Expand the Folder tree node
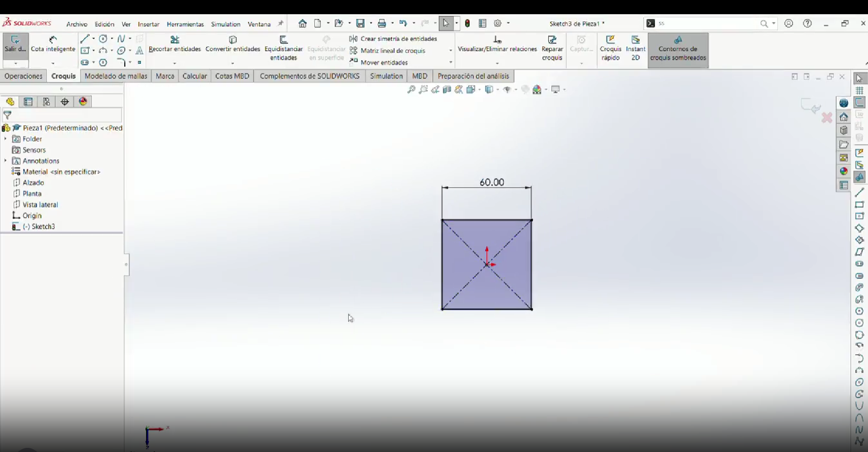Screen dimensions: 868x452 (5, 139)
